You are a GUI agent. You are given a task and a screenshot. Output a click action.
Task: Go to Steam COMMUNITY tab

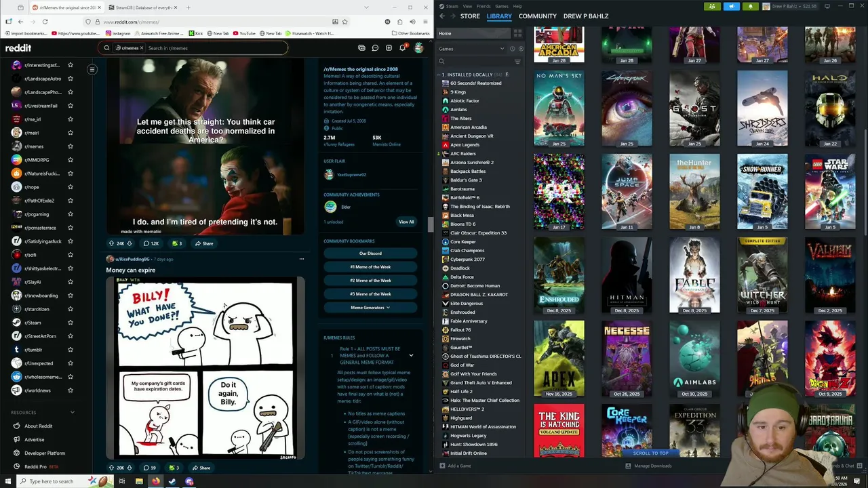pos(537,16)
